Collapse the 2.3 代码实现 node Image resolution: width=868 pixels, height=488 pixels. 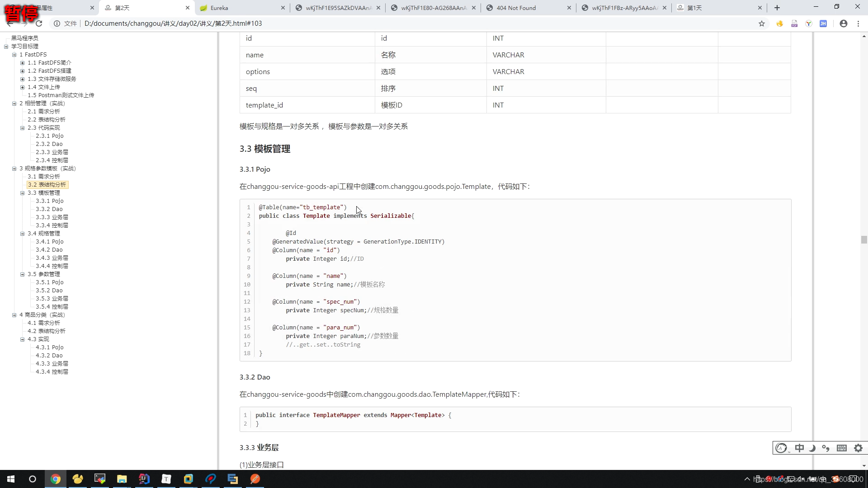point(22,128)
